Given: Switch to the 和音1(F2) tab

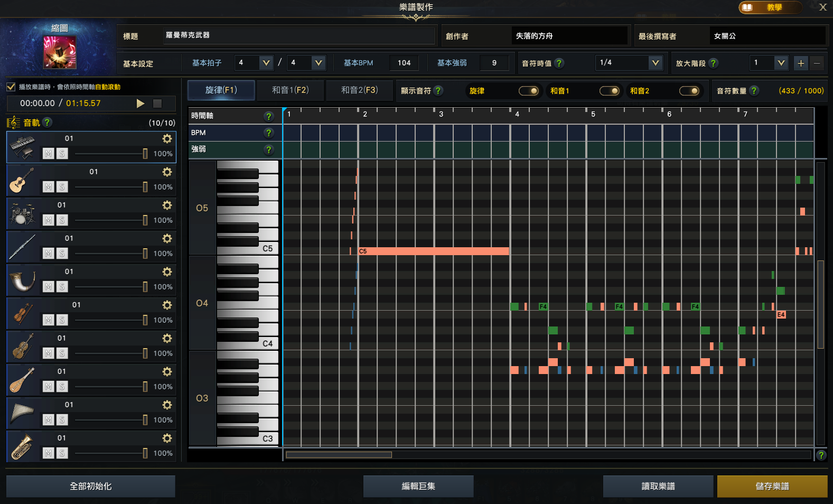Looking at the screenshot, I should (290, 90).
